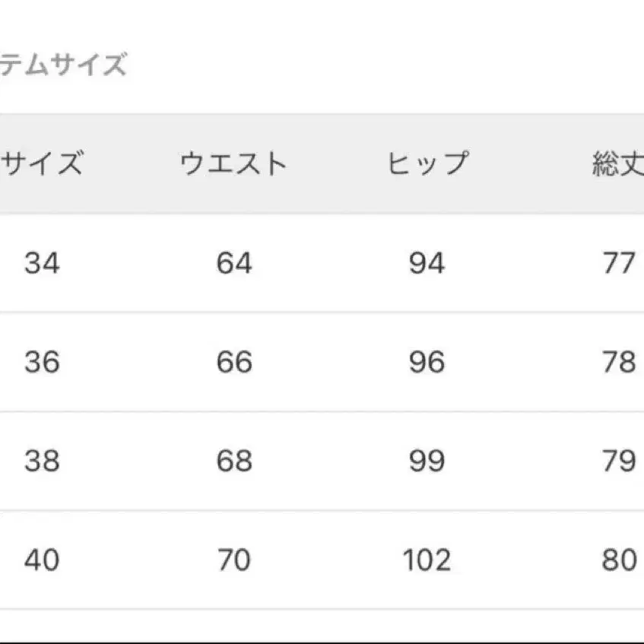Select total length value 78

pos(617,362)
